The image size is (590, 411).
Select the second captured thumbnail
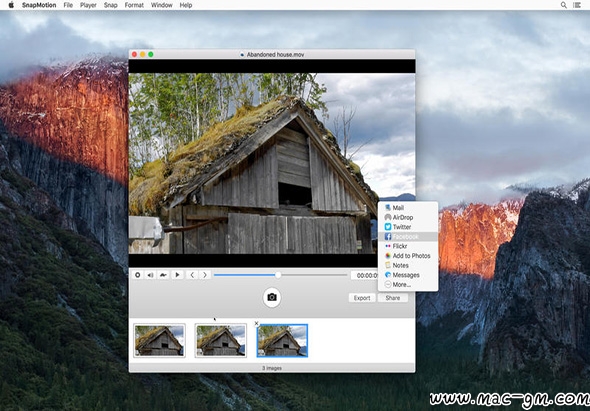pyautogui.click(x=221, y=340)
